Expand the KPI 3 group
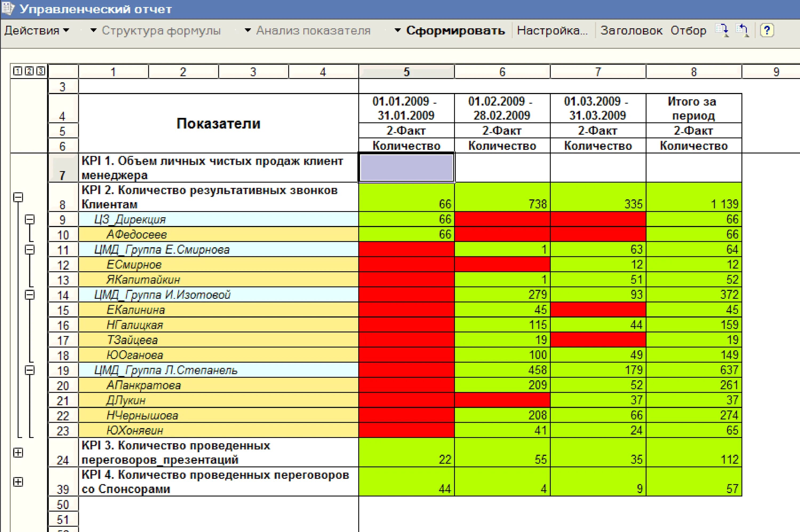 point(18,453)
